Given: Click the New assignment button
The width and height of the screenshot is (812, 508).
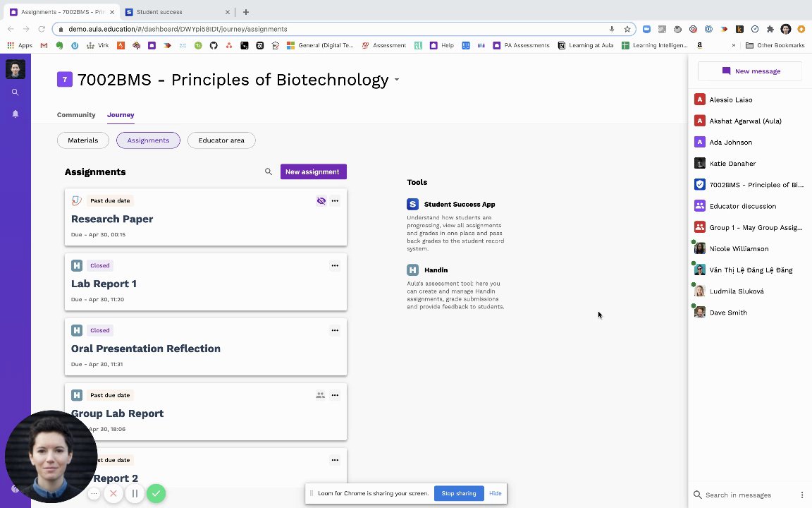Looking at the screenshot, I should [x=313, y=171].
